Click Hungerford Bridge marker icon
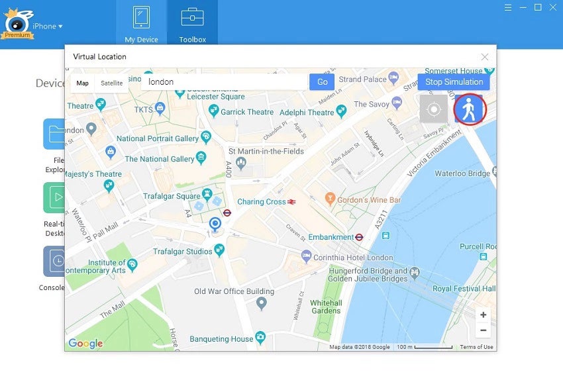The height and width of the screenshot is (392, 563). coord(415,272)
